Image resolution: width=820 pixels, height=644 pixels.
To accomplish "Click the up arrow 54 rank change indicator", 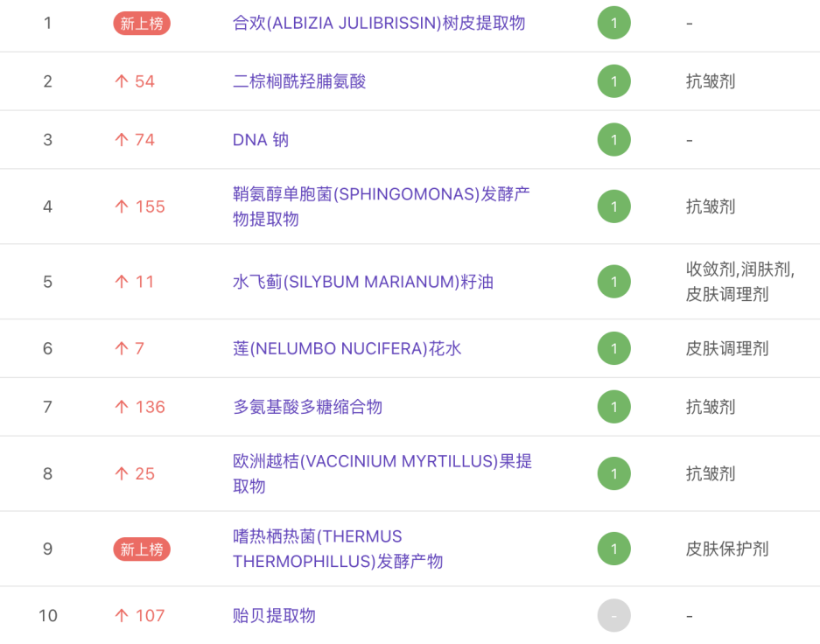I will click(x=135, y=81).
